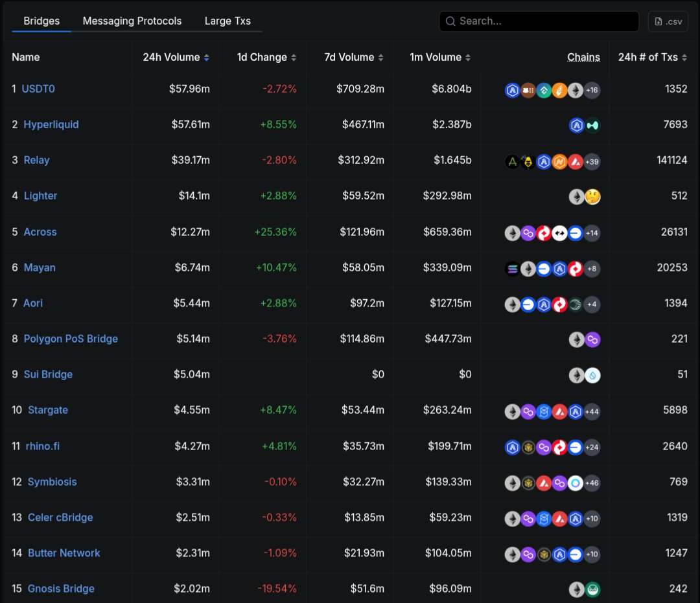Download table as .csv

pos(668,21)
